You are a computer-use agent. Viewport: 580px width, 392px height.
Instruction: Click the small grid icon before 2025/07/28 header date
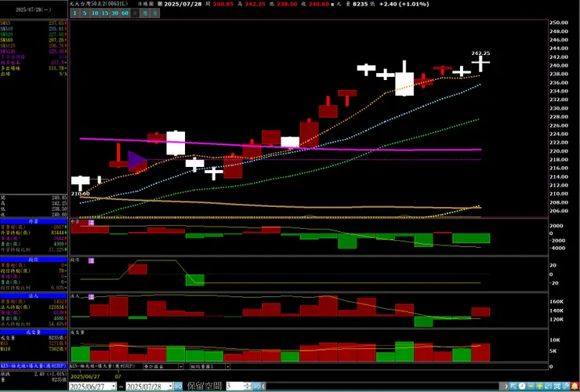(160, 4)
